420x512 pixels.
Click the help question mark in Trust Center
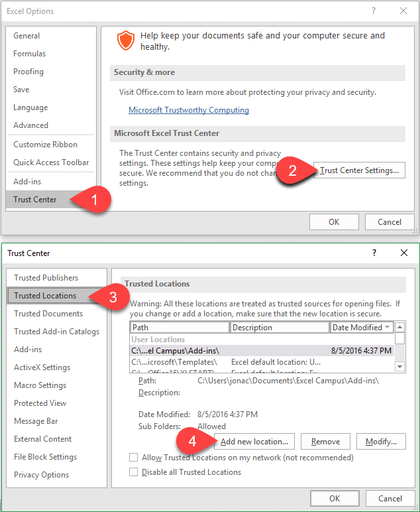(374, 253)
